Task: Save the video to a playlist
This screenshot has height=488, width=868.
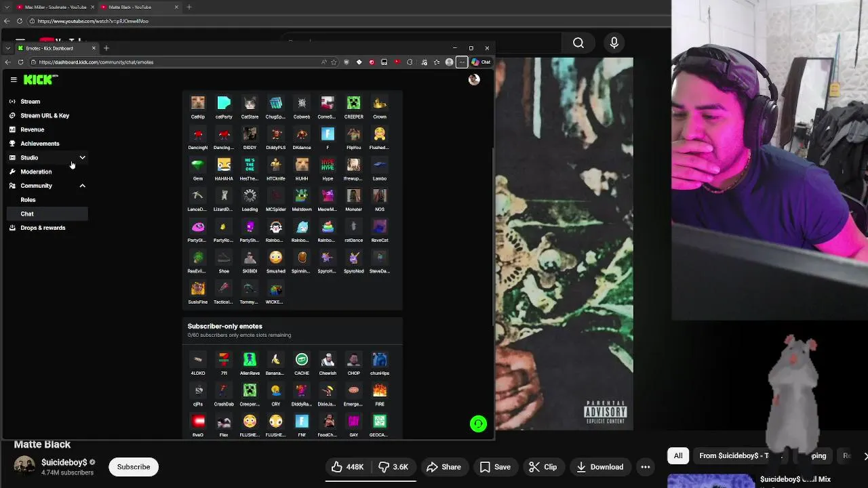Action: [x=495, y=466]
